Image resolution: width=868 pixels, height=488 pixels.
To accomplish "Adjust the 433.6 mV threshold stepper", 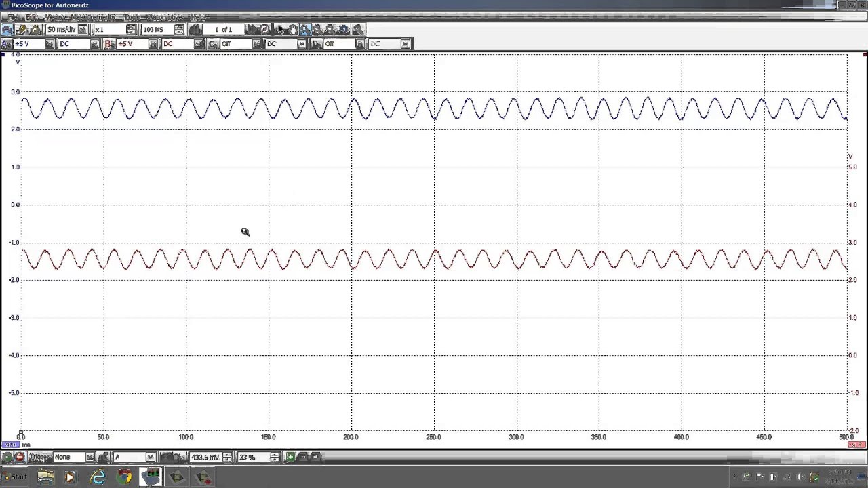I will pyautogui.click(x=228, y=457).
